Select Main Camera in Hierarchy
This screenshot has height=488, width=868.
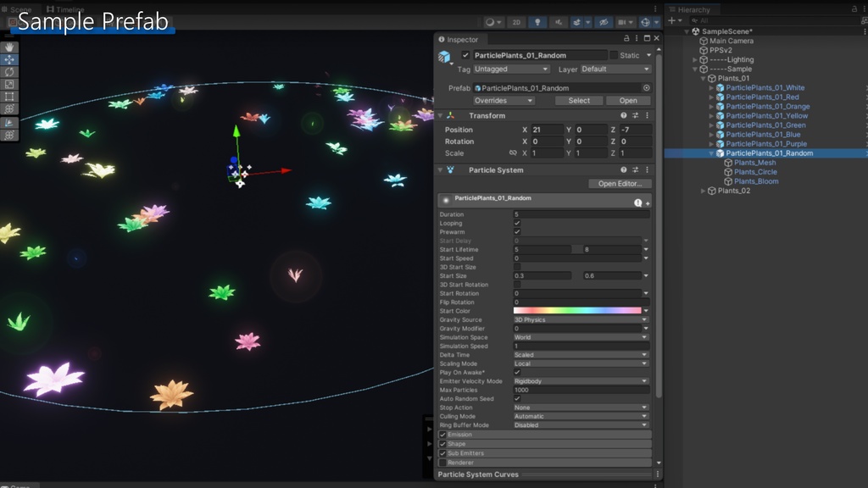coord(731,41)
